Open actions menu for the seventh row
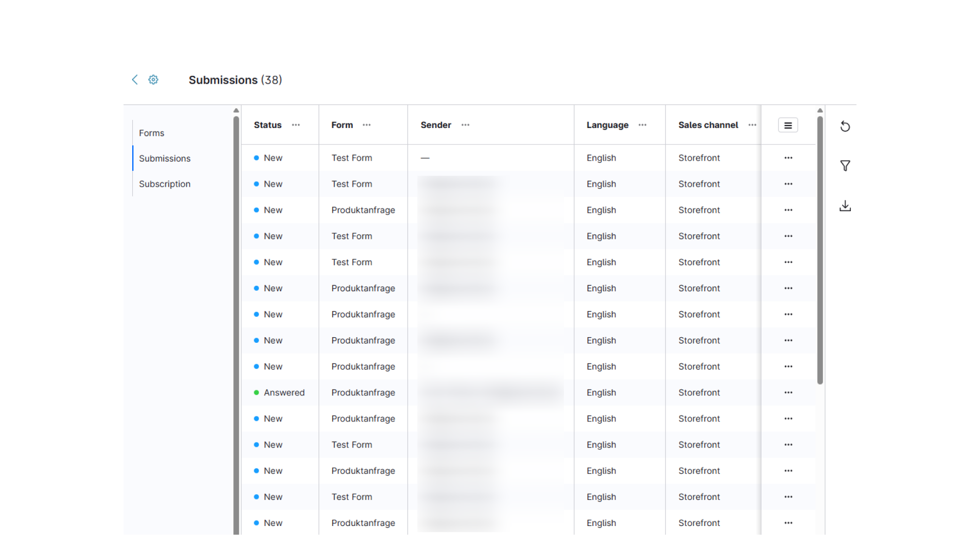This screenshot has width=980, height=551. click(789, 314)
